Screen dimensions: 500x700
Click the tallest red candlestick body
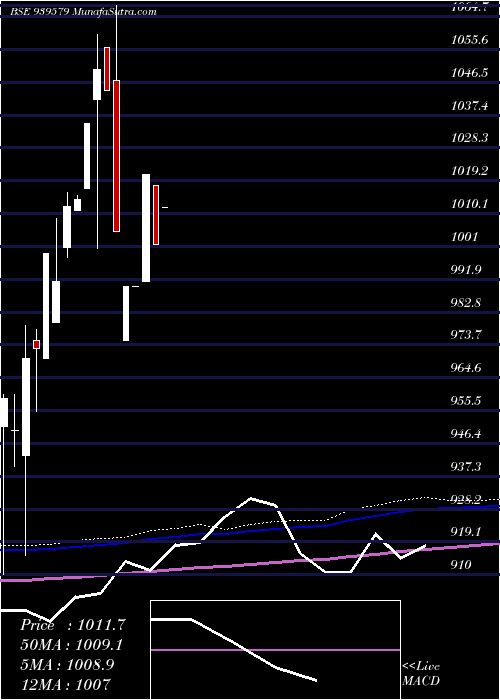tap(117, 156)
